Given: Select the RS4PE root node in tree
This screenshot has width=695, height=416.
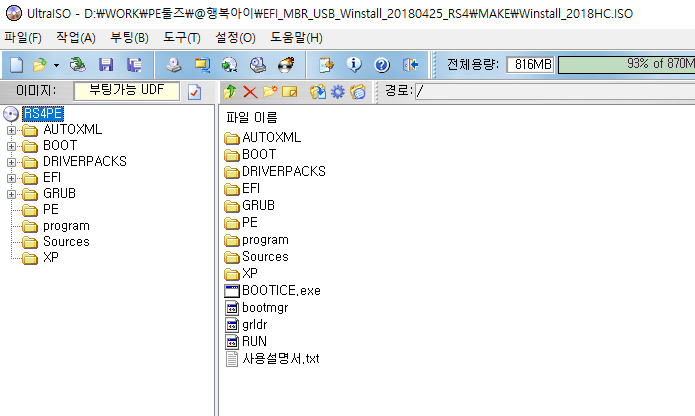Looking at the screenshot, I should point(43,114).
